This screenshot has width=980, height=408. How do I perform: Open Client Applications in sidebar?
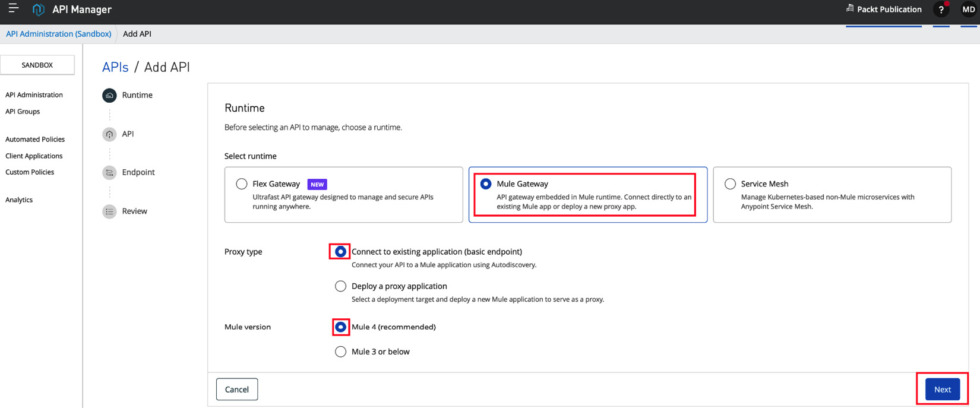pyautogui.click(x=34, y=156)
